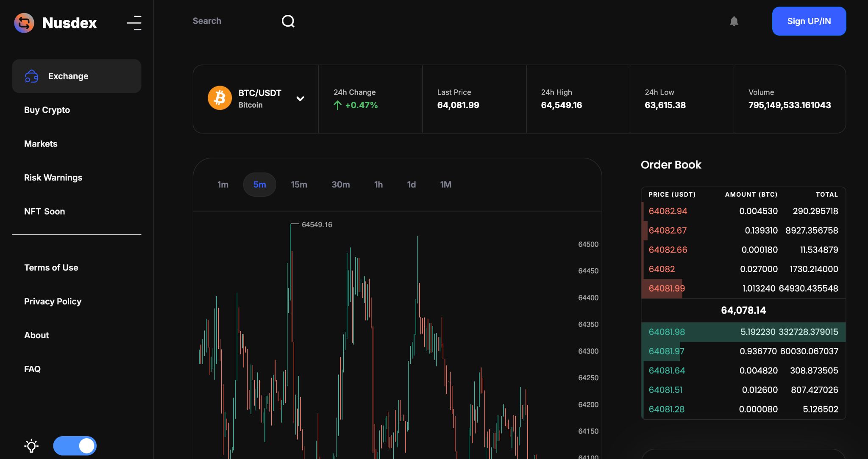Click the Last Price value 64,081.99
Screen dimensions: 868x459
point(458,105)
